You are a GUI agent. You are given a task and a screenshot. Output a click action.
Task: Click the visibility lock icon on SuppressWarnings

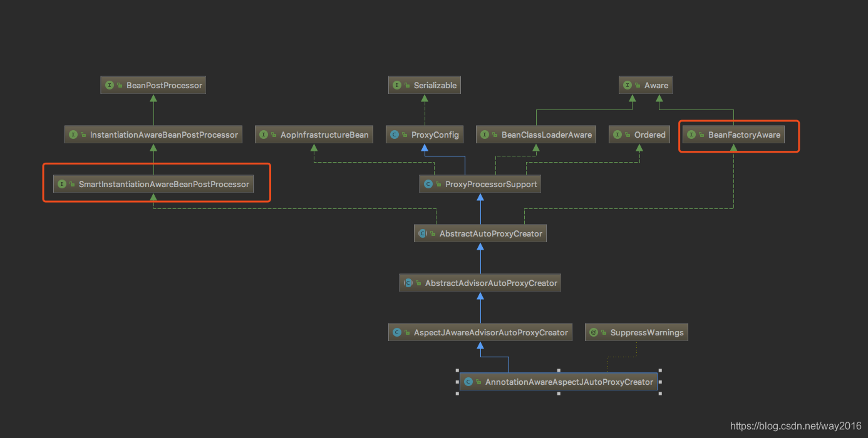point(604,333)
